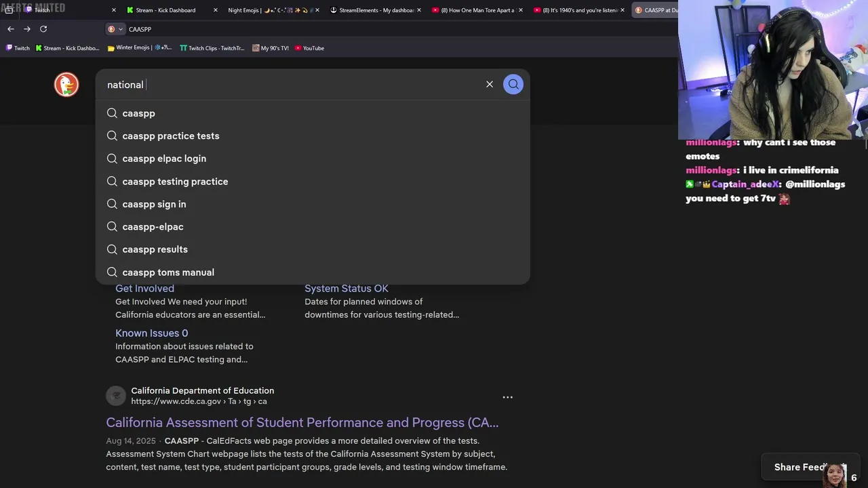The width and height of the screenshot is (868, 488).
Task: Close the Twitch tab
Action: coord(114,10)
